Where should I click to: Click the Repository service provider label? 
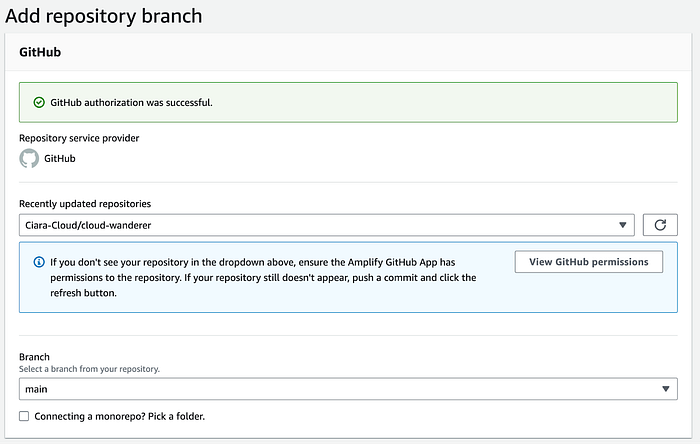(x=79, y=138)
